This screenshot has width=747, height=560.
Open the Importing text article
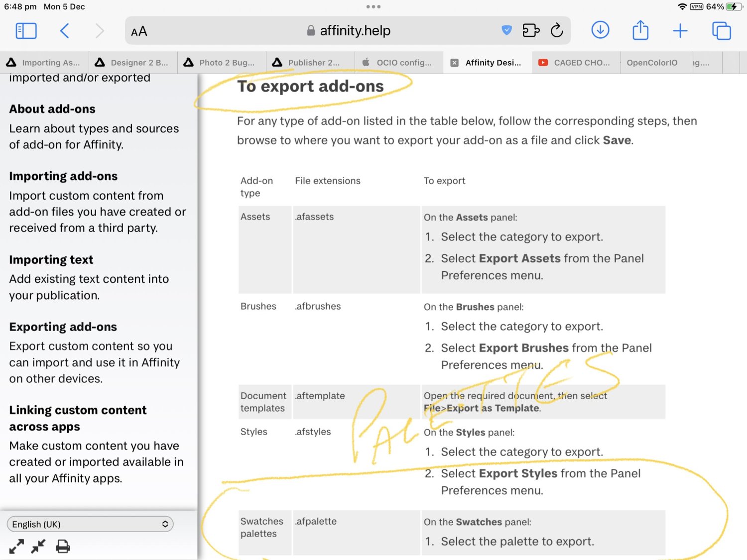[x=51, y=259]
